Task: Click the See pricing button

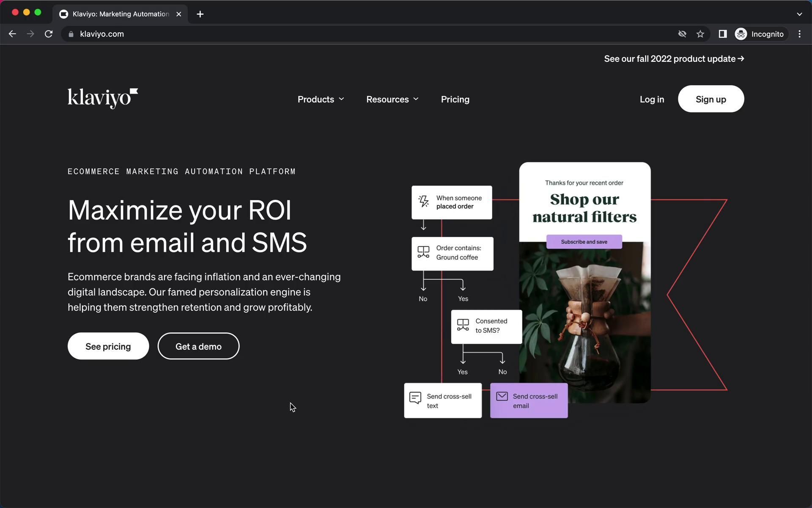Action: coord(108,346)
